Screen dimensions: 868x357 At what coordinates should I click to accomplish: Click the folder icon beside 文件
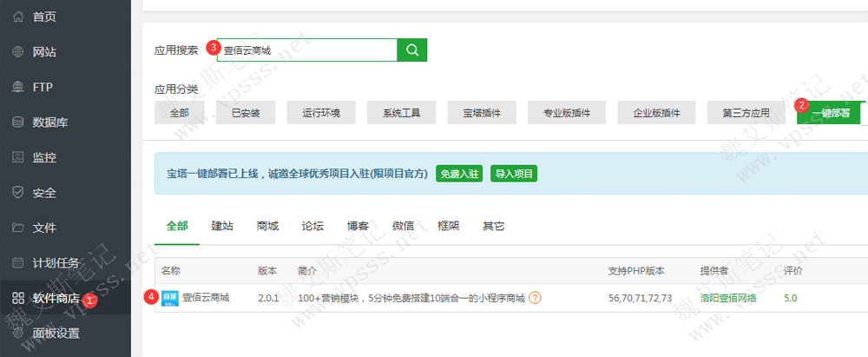(x=18, y=228)
